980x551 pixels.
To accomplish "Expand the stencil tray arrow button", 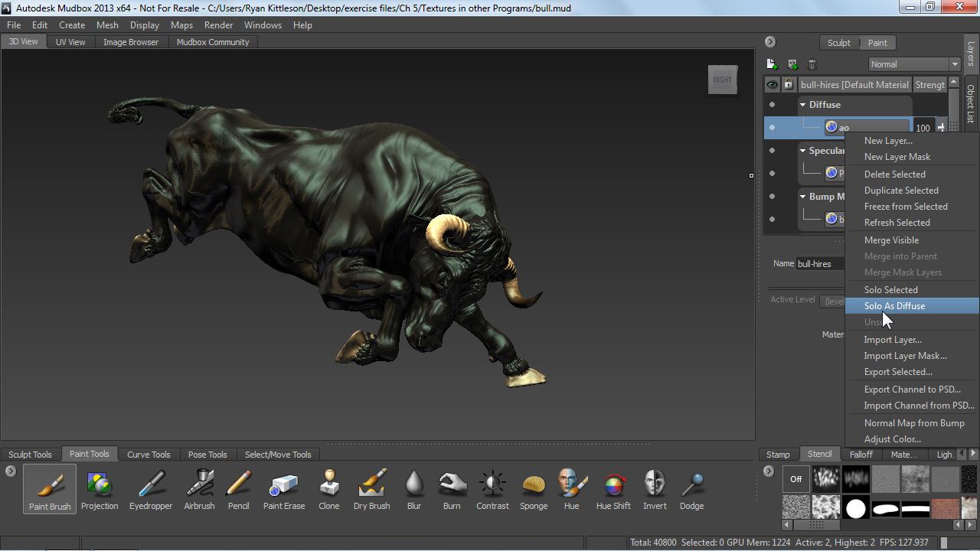I will [x=769, y=471].
